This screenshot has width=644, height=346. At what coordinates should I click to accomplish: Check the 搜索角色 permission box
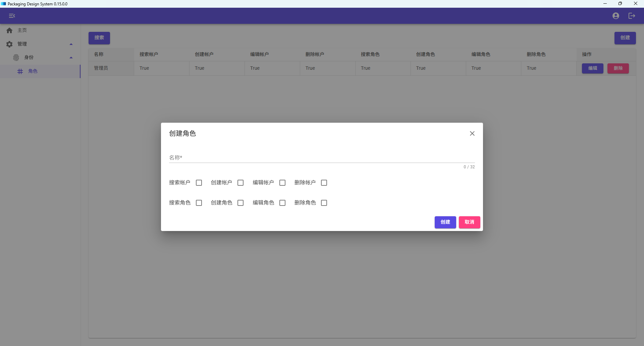click(199, 203)
